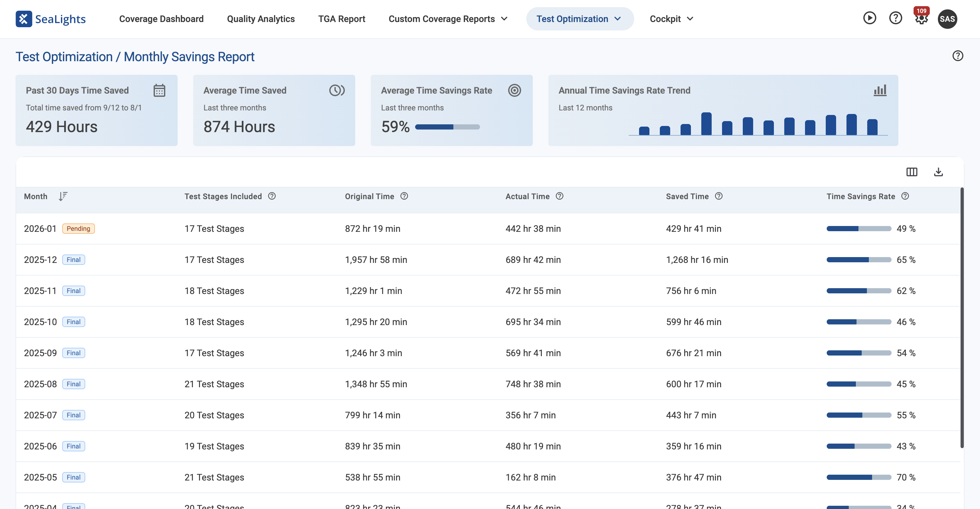Screen dimensions: 980x509
Task: Toggle Month column sort order
Action: [x=63, y=196]
